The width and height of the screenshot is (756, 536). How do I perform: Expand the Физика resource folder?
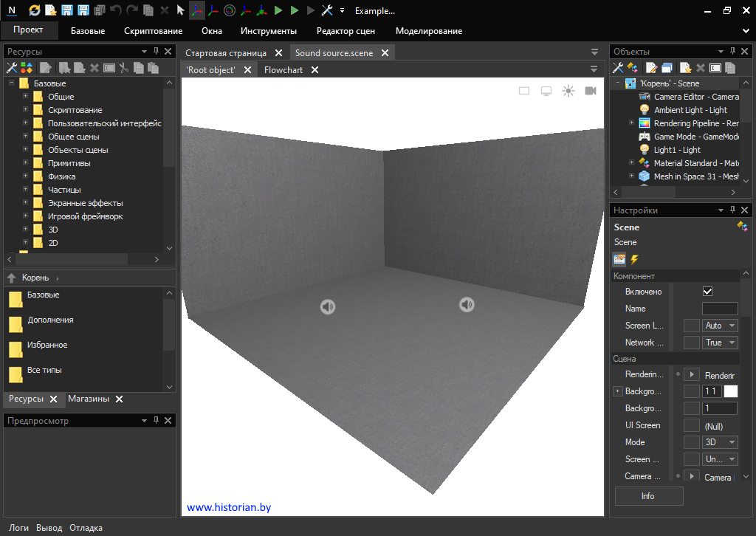point(26,176)
